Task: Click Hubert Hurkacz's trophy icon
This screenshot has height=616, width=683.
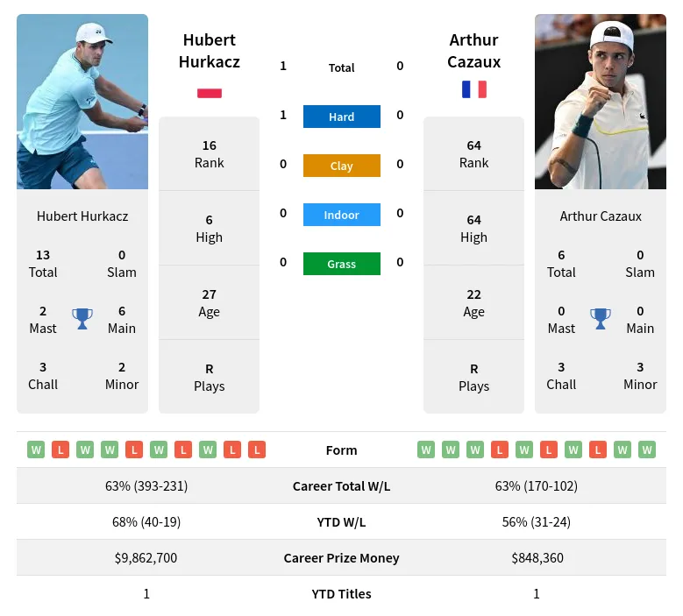Action: 82,319
